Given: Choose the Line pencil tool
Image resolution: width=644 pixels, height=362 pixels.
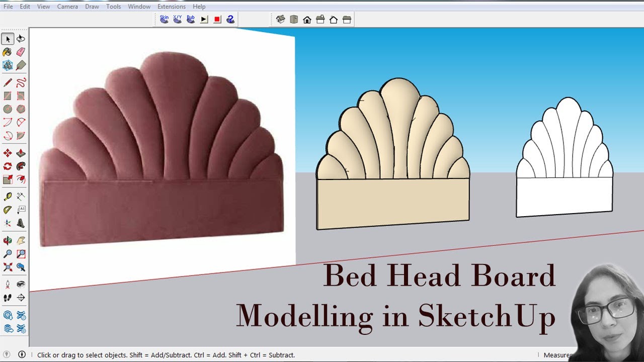Looking at the screenshot, I should [x=8, y=82].
